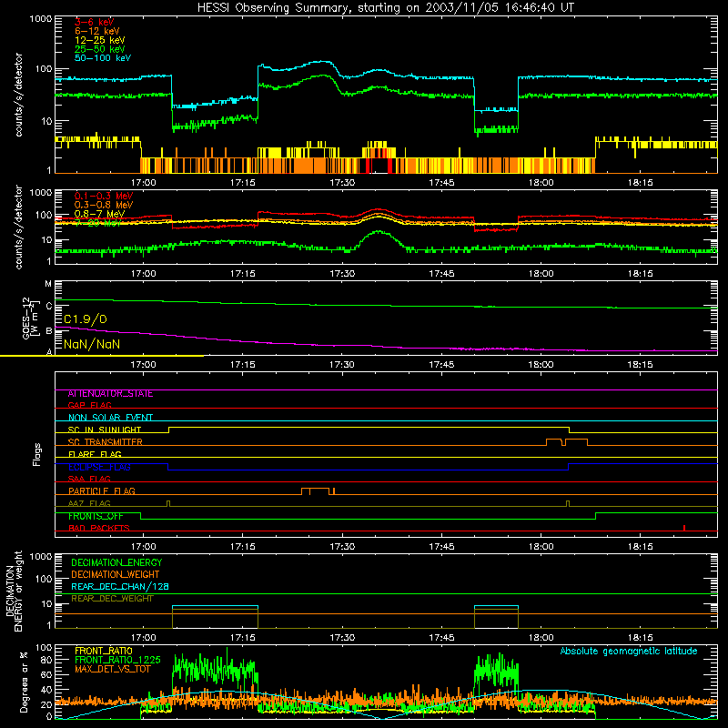Select the 17:45 tick label under MeV panel

tap(441, 274)
